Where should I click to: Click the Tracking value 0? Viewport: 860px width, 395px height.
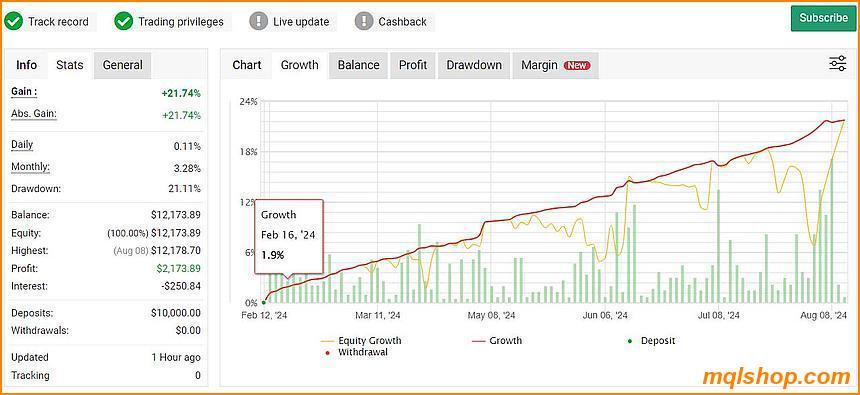[x=197, y=376]
